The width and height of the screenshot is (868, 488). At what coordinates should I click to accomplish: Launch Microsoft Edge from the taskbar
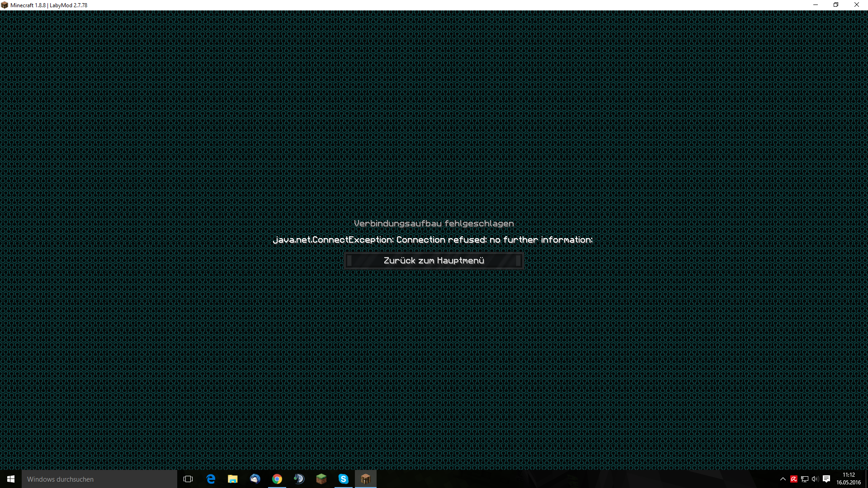[211, 479]
